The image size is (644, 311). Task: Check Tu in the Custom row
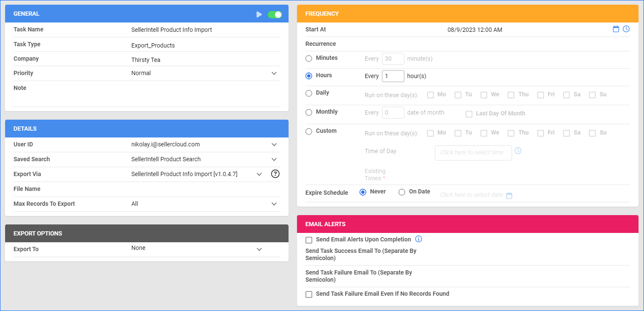pos(458,133)
